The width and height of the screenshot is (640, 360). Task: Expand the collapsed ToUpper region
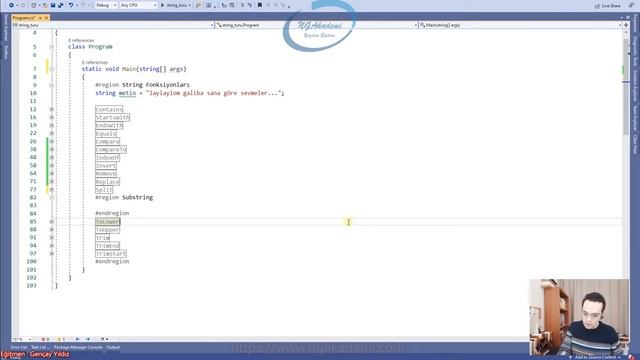coord(52,230)
